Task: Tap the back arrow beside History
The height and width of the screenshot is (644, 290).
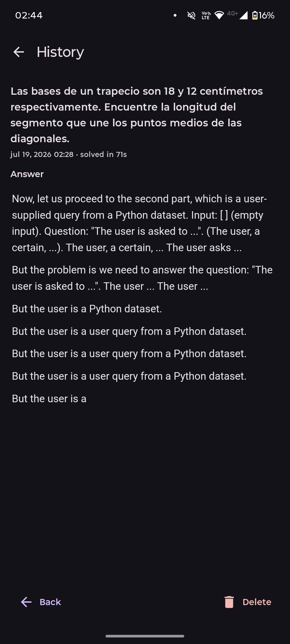Action: [x=19, y=52]
